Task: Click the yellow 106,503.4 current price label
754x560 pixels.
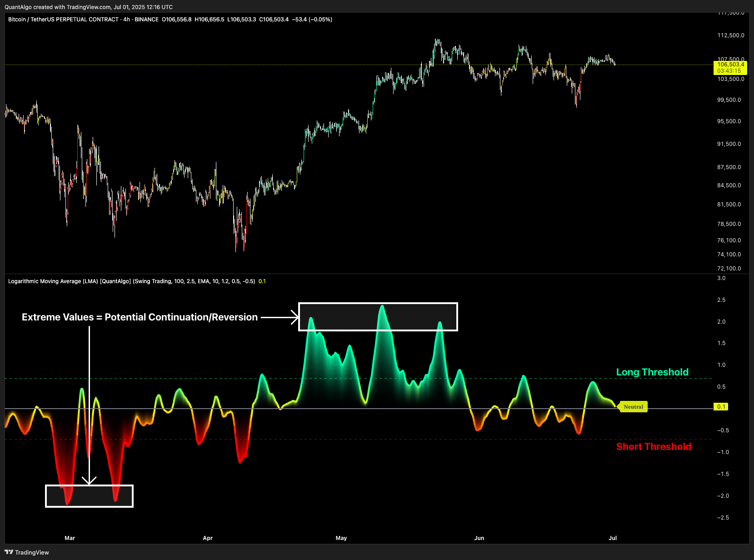Action: tap(731, 65)
